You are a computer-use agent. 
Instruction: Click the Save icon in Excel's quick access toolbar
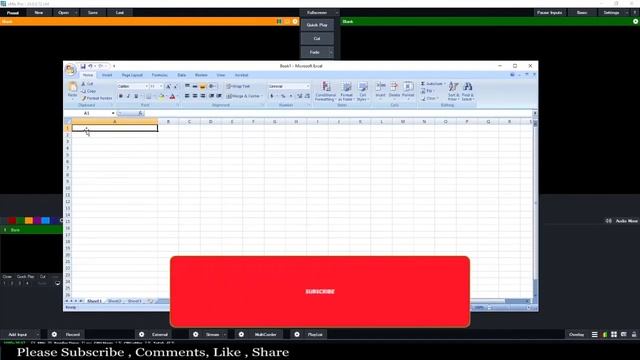pyautogui.click(x=83, y=66)
